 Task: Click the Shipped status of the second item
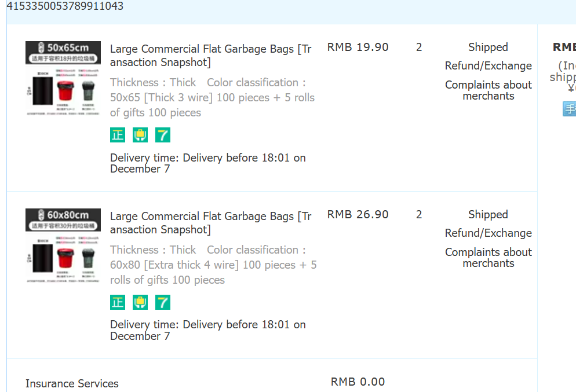click(x=487, y=214)
